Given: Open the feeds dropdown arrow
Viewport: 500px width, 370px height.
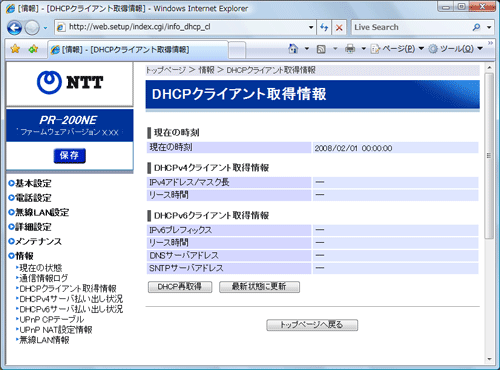Looking at the screenshot, I should (335, 49).
